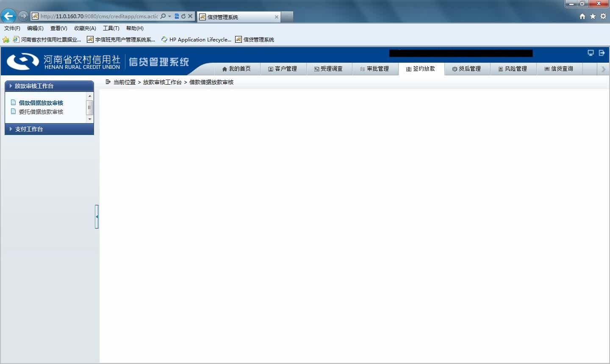Select 借款借据放款审核 in sidebar

[41, 103]
